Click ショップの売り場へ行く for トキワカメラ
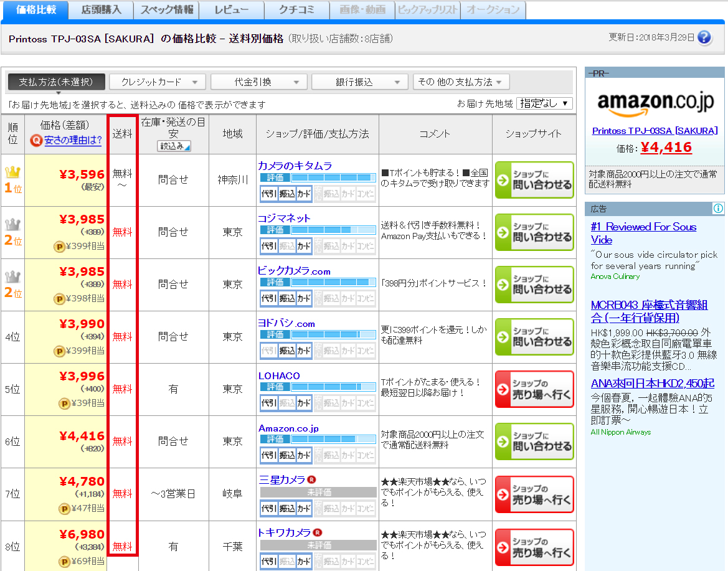Screen dimensions: 728x571 [534, 548]
